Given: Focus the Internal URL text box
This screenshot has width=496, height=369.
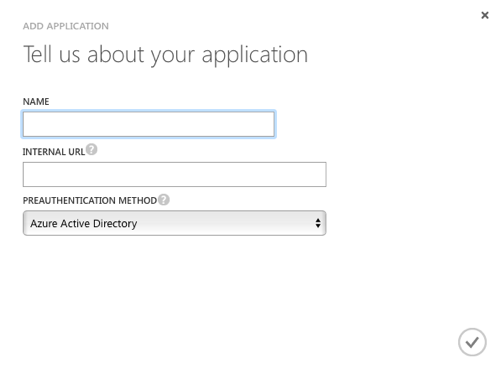Looking at the screenshot, I should [174, 174].
